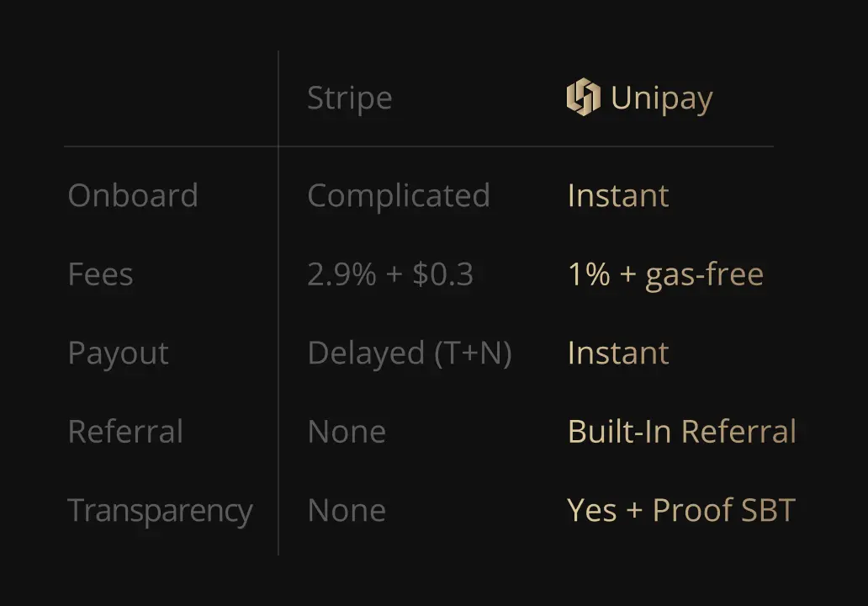This screenshot has width=868, height=606.
Task: Click the Unipay column header text
Action: (x=661, y=98)
